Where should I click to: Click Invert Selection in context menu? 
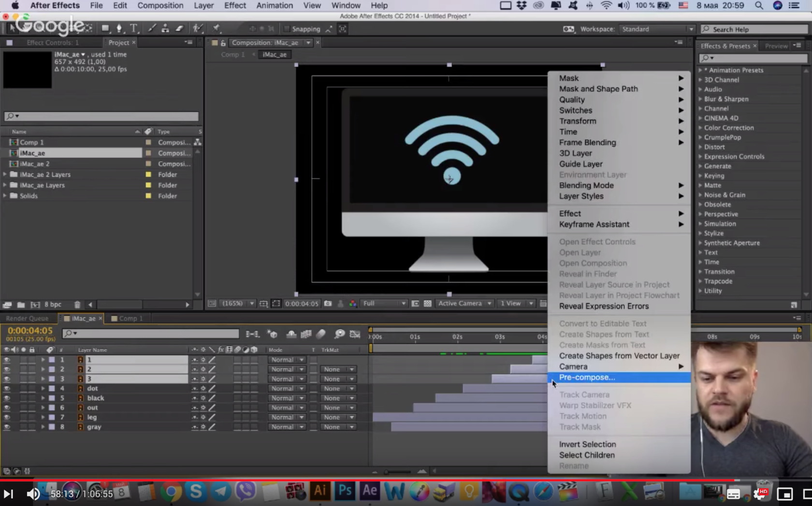pyautogui.click(x=587, y=444)
